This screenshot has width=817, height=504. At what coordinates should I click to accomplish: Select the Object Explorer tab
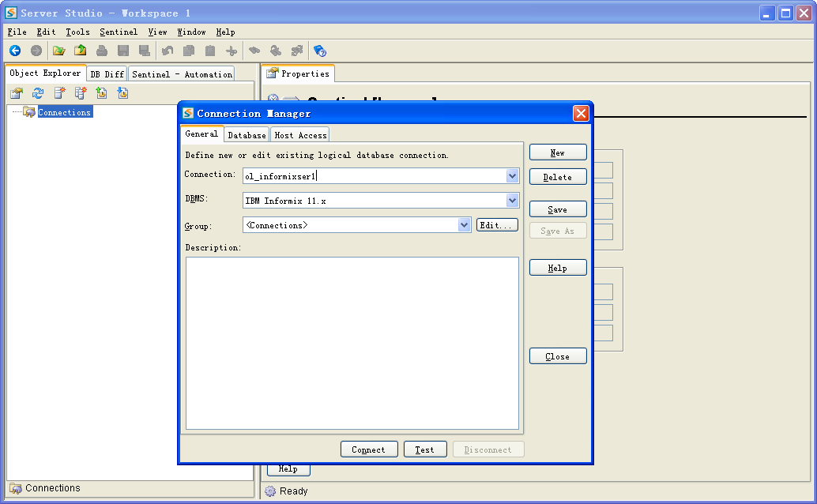pyautogui.click(x=45, y=73)
